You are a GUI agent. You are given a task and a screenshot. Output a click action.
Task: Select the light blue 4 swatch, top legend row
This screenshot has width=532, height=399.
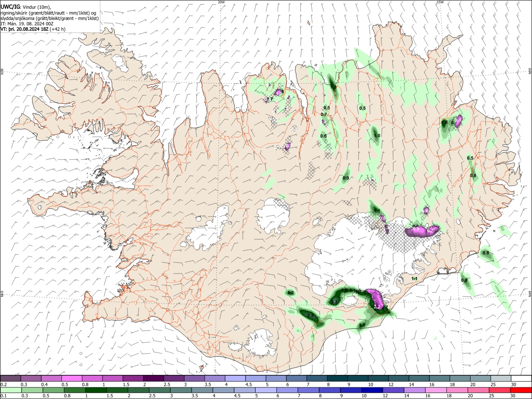click(235, 378)
